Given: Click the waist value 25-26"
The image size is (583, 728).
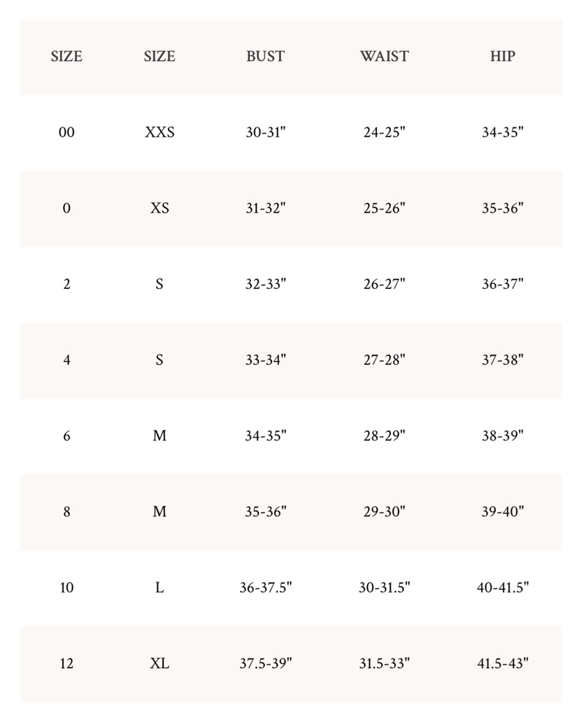Looking at the screenshot, I should pyautogui.click(x=384, y=208).
